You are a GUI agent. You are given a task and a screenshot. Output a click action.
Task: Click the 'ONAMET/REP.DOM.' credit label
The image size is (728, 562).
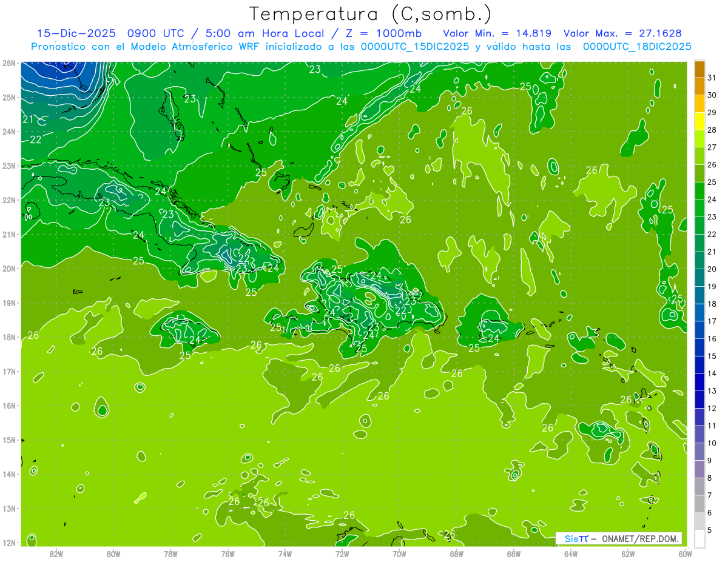(640, 538)
